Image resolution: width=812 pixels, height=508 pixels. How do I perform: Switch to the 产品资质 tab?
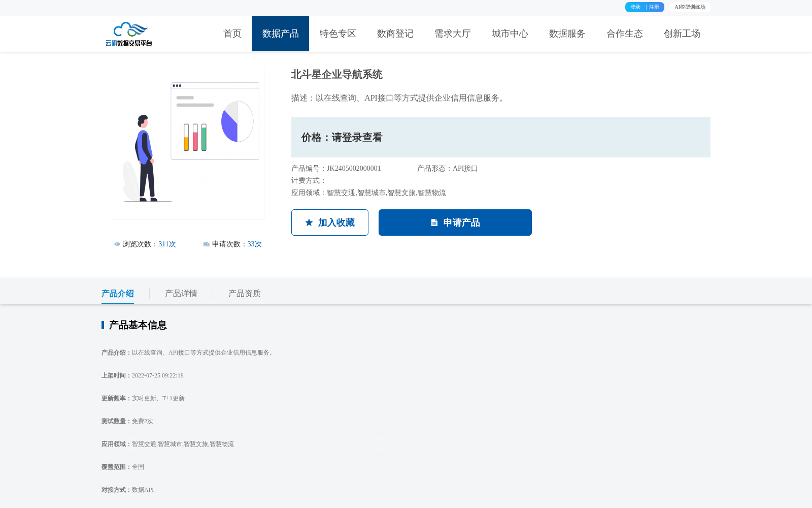click(245, 294)
